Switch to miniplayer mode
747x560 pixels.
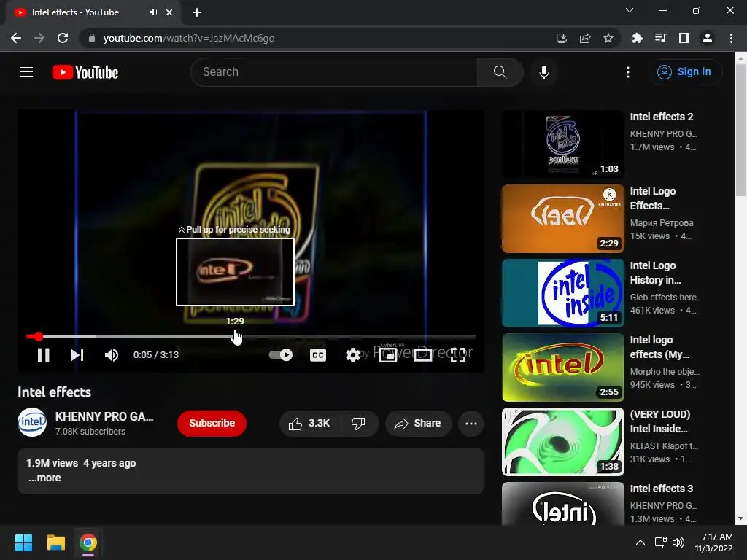pyautogui.click(x=388, y=355)
